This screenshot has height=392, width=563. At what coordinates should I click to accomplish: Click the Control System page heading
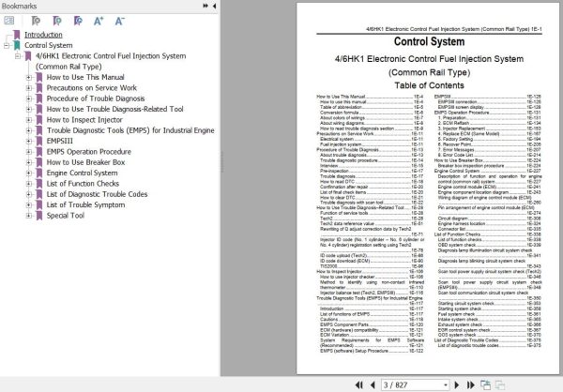(429, 41)
